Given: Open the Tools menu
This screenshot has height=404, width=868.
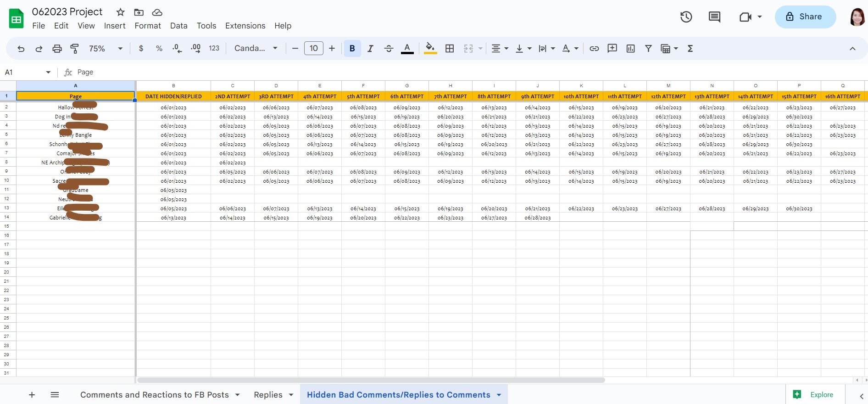Looking at the screenshot, I should tap(206, 26).
